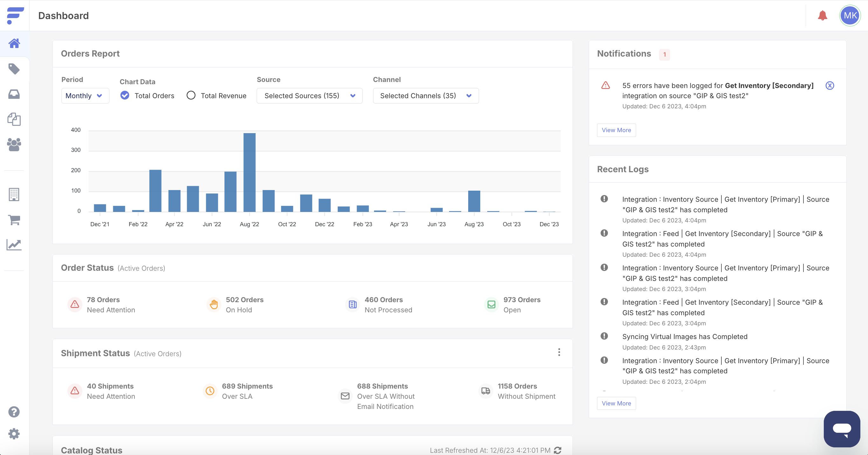This screenshot has width=868, height=455.
Task: Open the MK user avatar menu
Action: pos(850,16)
